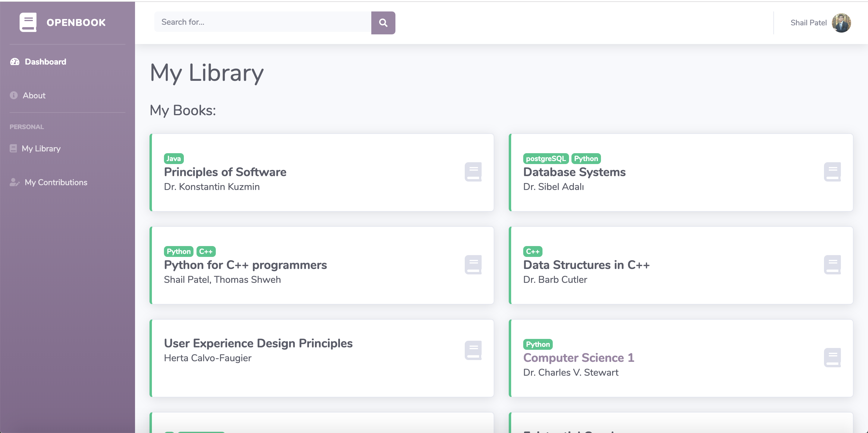Click book icon on User Experience Design card
This screenshot has width=868, height=433.
473,350
